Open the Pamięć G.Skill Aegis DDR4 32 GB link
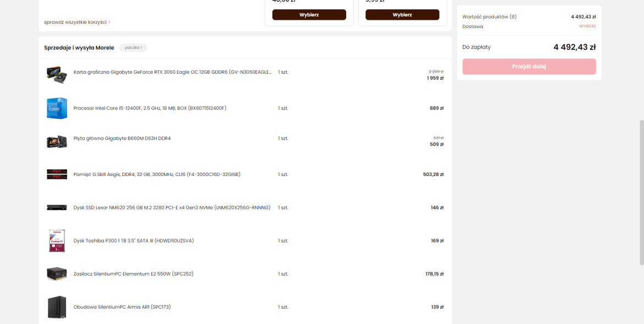This screenshot has width=644, height=324. (x=157, y=174)
